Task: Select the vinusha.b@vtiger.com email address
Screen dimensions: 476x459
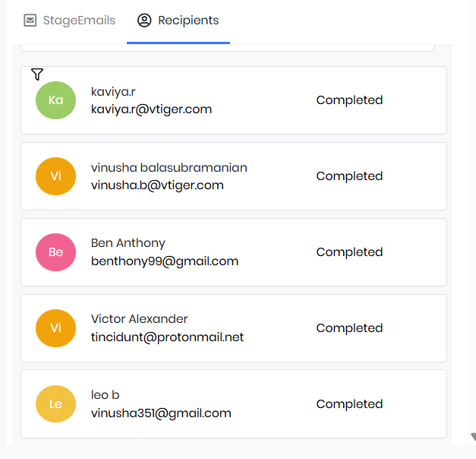Action: tap(157, 185)
